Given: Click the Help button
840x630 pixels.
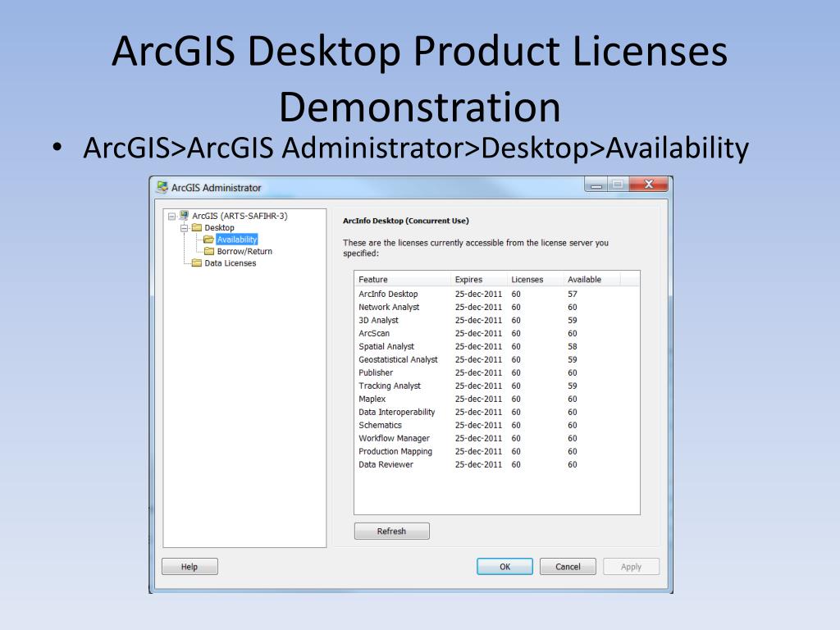Looking at the screenshot, I should (x=189, y=566).
